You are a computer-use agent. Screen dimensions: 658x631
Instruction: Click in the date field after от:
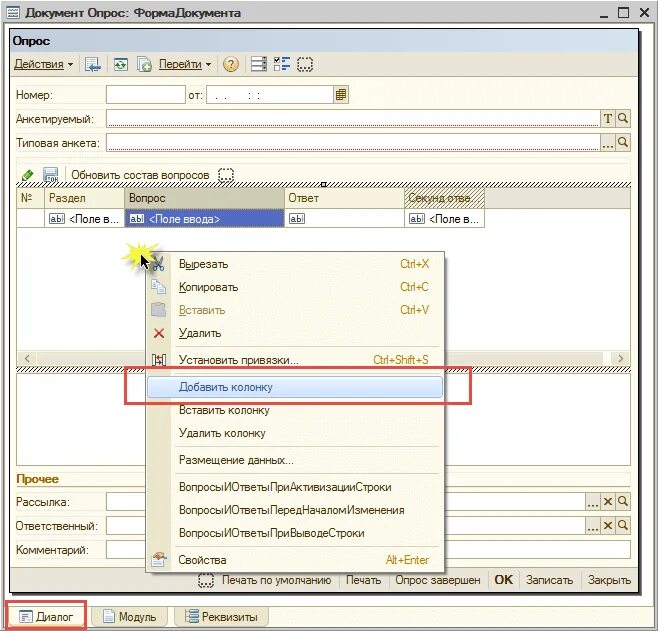point(270,95)
